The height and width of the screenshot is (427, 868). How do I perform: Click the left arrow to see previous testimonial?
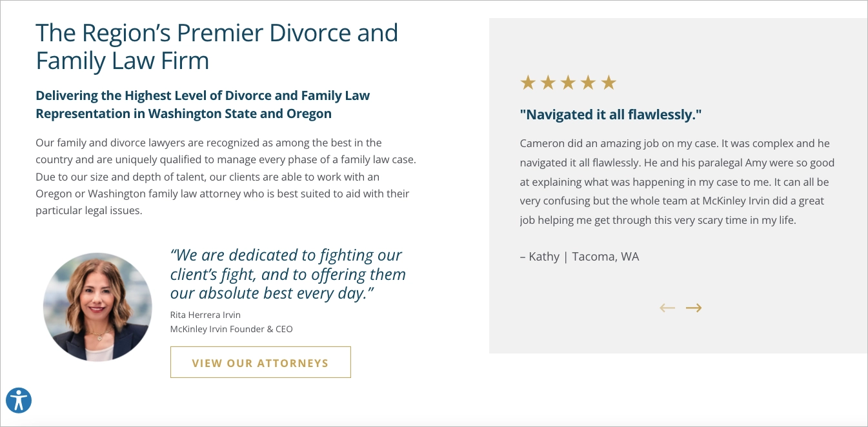(x=667, y=308)
